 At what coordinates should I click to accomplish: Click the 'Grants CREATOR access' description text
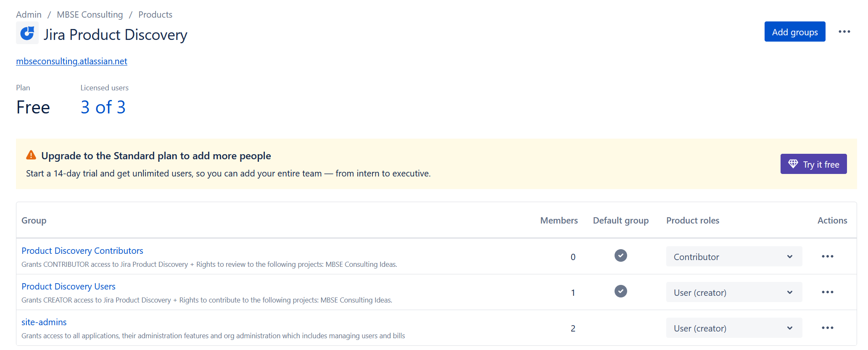(x=207, y=300)
